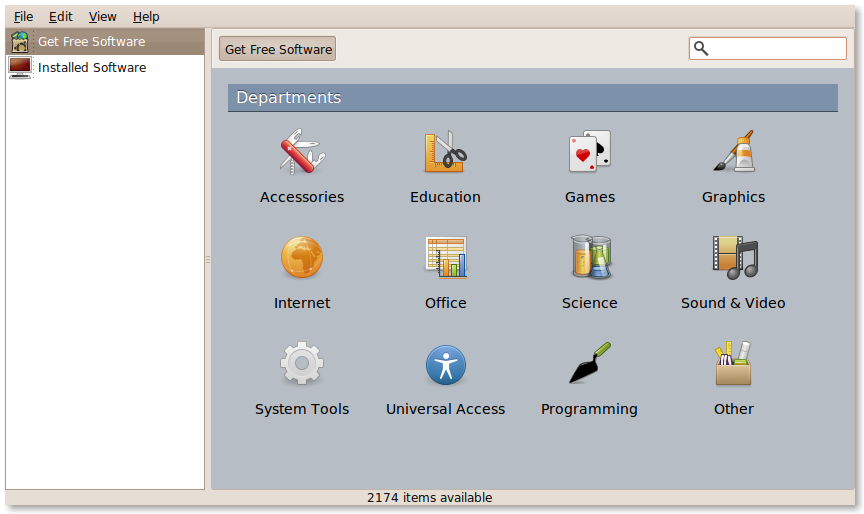Open the Games playing cards icon
Image resolution: width=864 pixels, height=514 pixels.
[590, 151]
